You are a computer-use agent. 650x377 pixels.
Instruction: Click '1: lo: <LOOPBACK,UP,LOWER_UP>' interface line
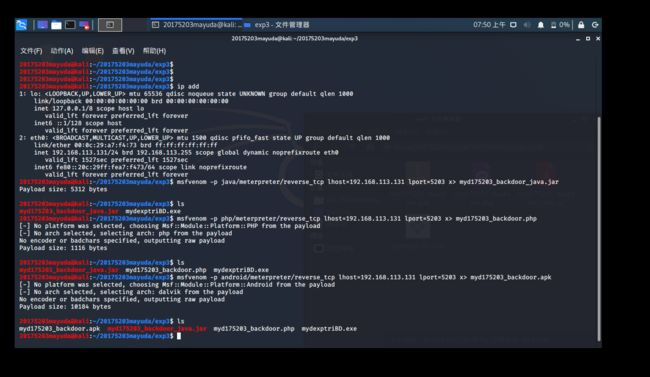(186, 94)
